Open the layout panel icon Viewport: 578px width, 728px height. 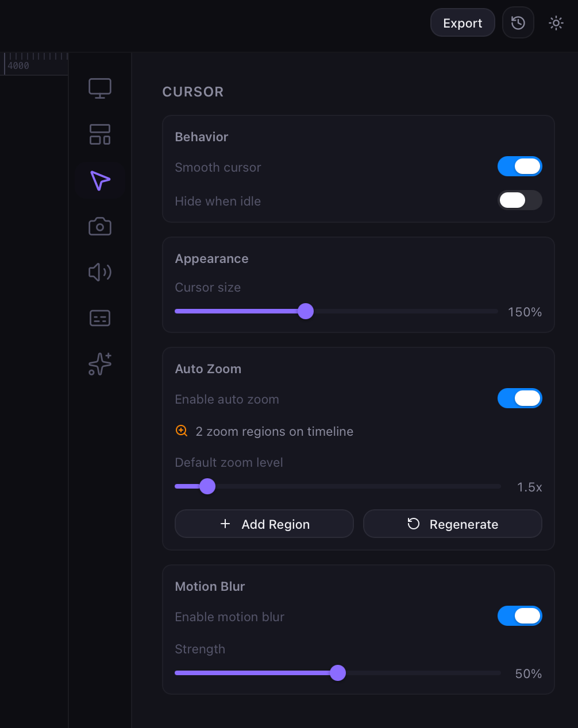coord(100,134)
